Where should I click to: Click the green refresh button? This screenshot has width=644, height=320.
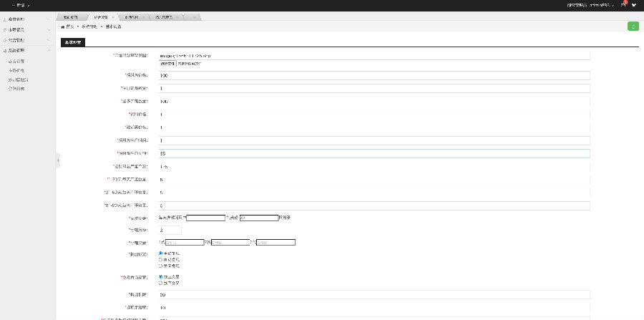pos(633,26)
